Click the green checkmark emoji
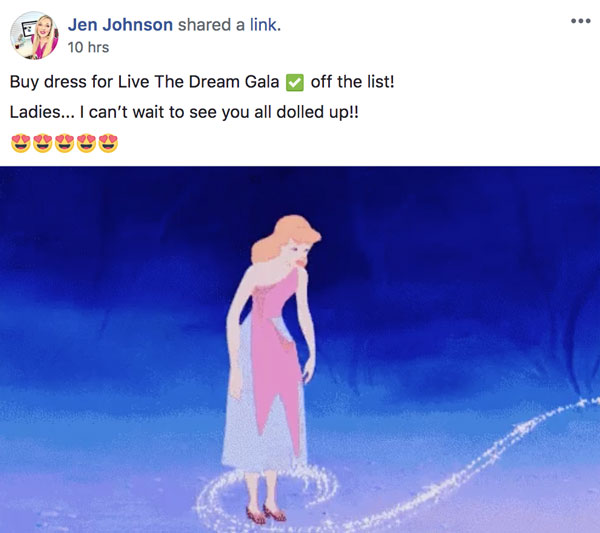The height and width of the screenshot is (533, 600). 295,83
